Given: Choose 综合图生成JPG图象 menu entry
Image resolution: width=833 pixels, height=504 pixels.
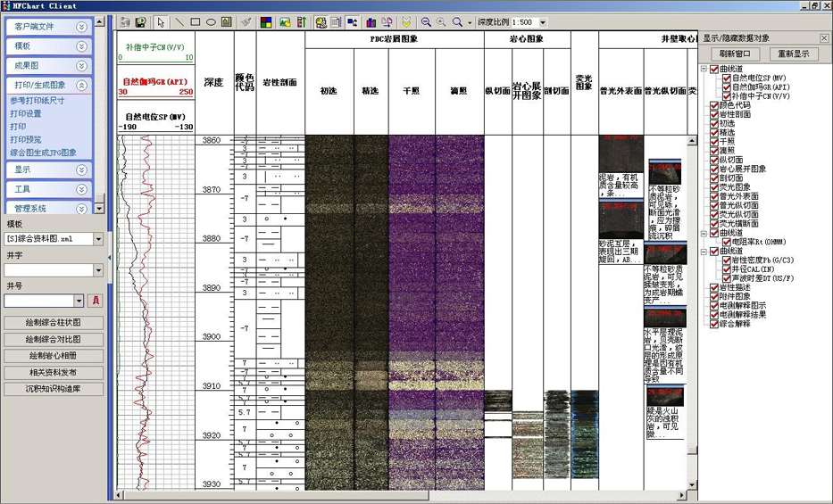Looking at the screenshot, I should 43,153.
